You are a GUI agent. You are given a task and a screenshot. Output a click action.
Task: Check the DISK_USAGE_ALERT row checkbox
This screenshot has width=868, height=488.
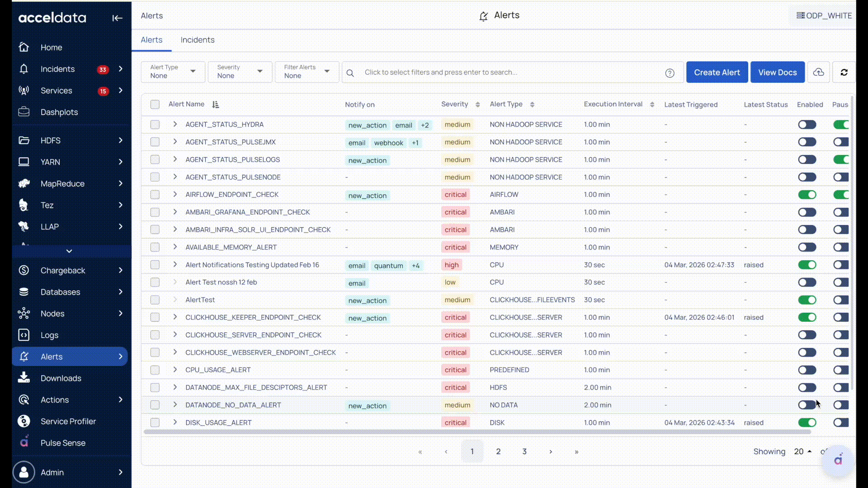pyautogui.click(x=155, y=422)
